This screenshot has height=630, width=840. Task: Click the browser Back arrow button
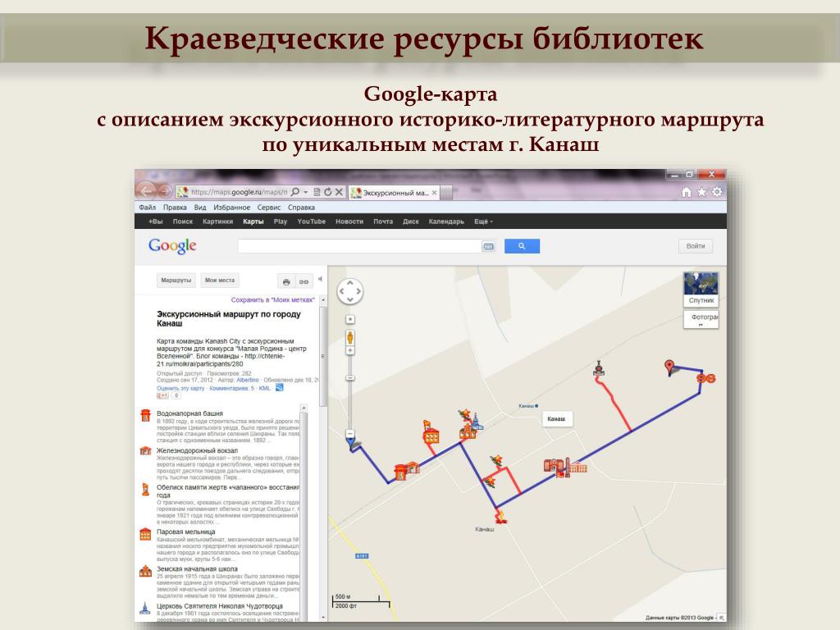(145, 190)
